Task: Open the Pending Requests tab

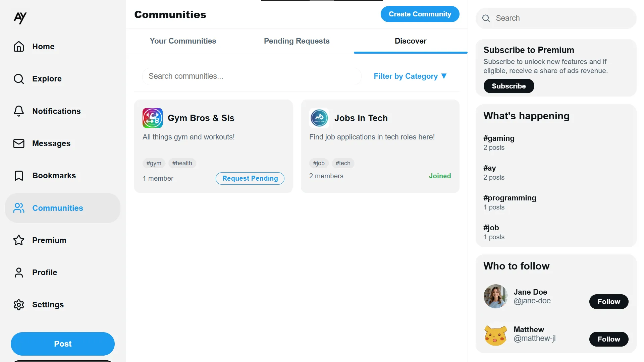Action: click(297, 41)
